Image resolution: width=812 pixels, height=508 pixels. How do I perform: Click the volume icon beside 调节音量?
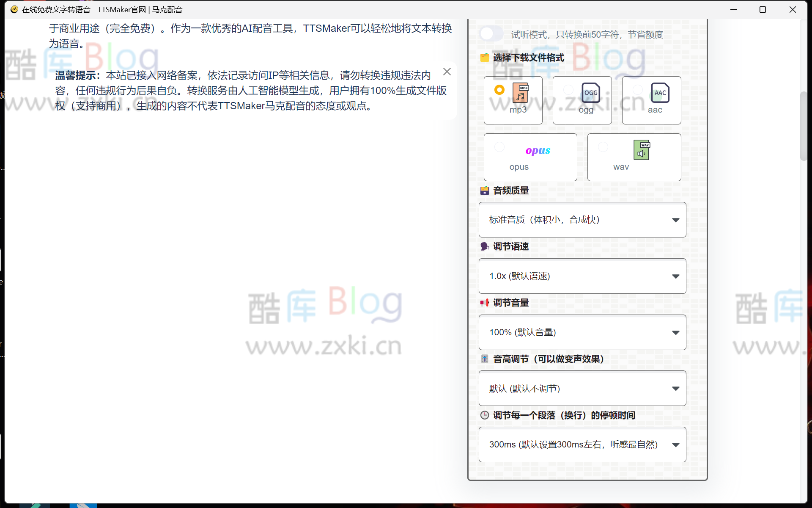pos(485,303)
